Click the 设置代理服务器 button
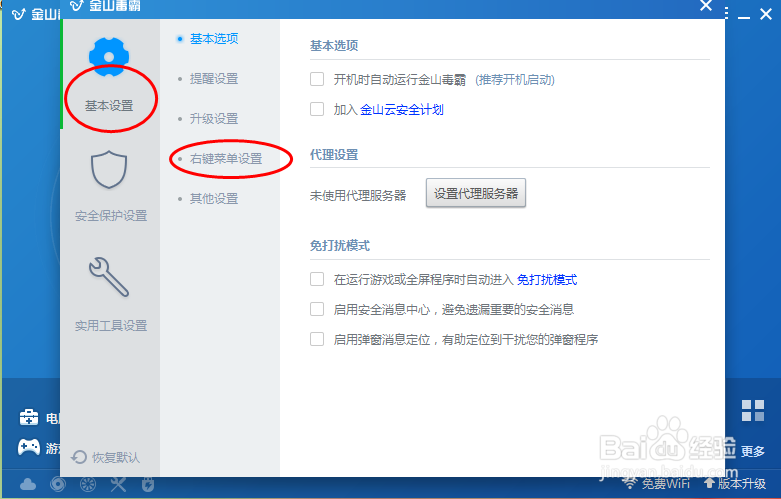The image size is (781, 499). point(476,193)
